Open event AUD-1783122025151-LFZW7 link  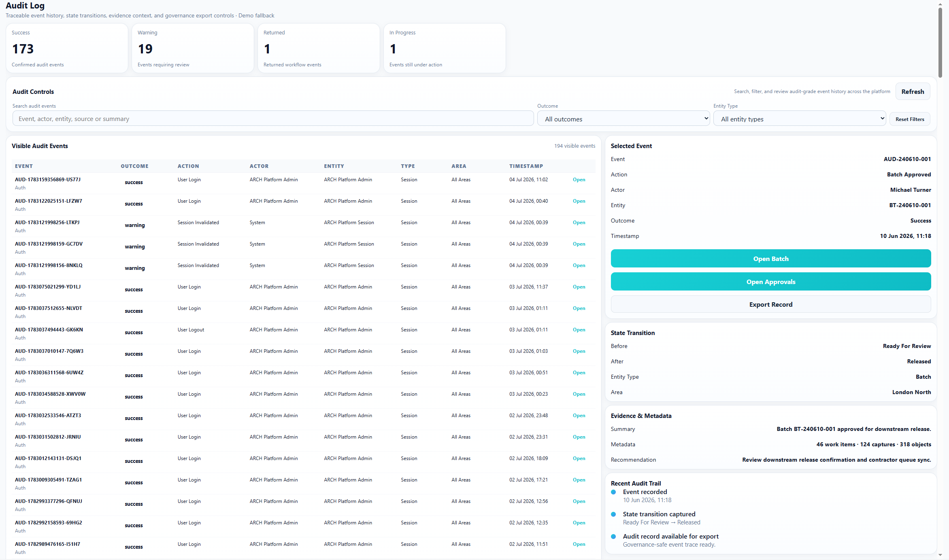[x=579, y=201]
